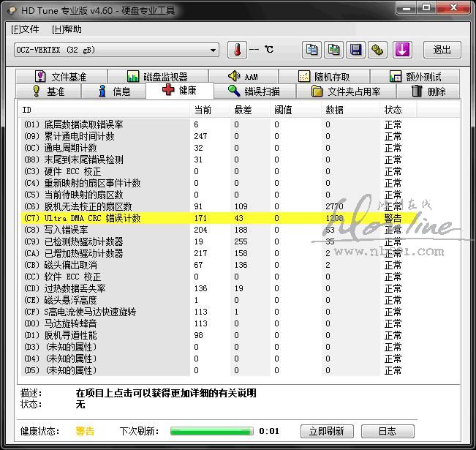
Task: Select the (D0) 马达旋转蜂音 row
Action: coord(219,323)
